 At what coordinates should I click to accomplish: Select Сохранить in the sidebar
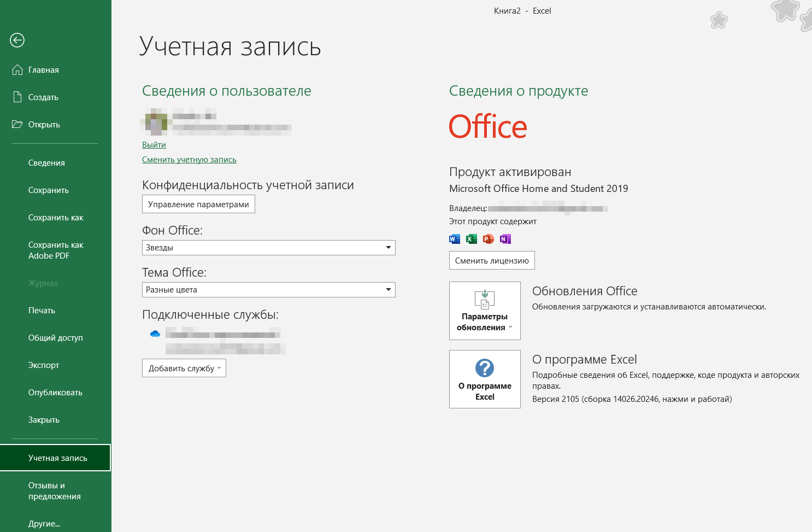(x=55, y=190)
